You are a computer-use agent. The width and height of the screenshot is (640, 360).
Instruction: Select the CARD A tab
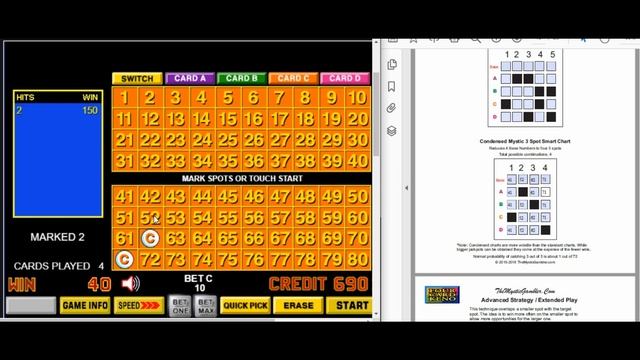click(190, 78)
